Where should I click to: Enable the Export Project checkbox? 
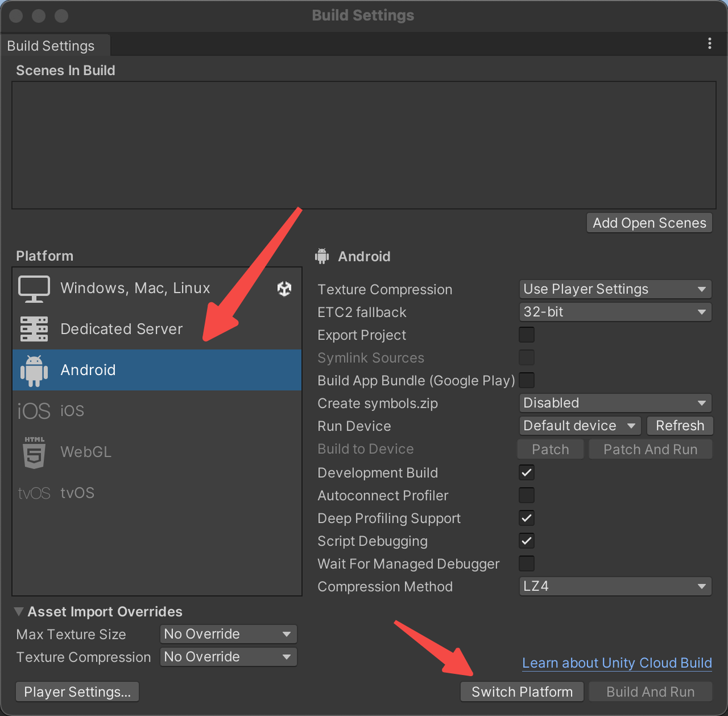tap(526, 335)
